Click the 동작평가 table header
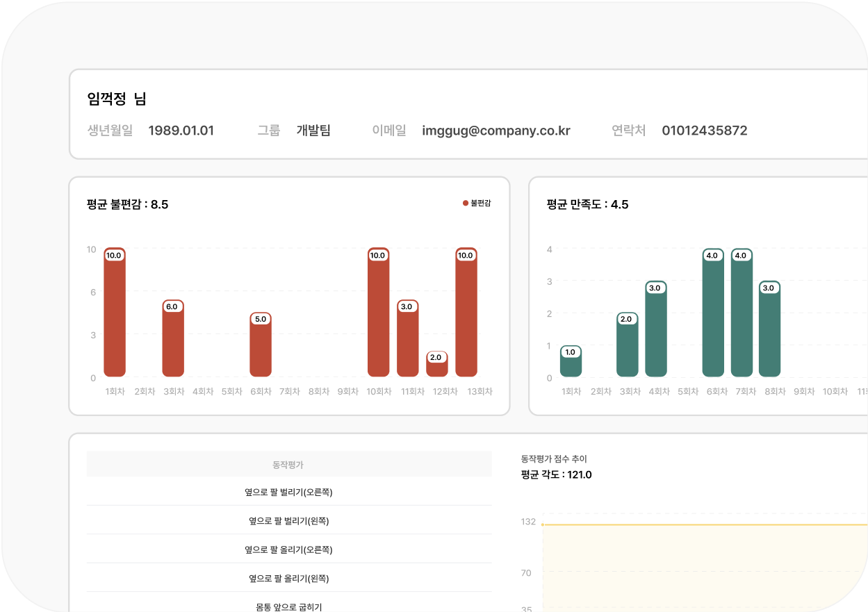The height and width of the screenshot is (612, 868). point(288,463)
